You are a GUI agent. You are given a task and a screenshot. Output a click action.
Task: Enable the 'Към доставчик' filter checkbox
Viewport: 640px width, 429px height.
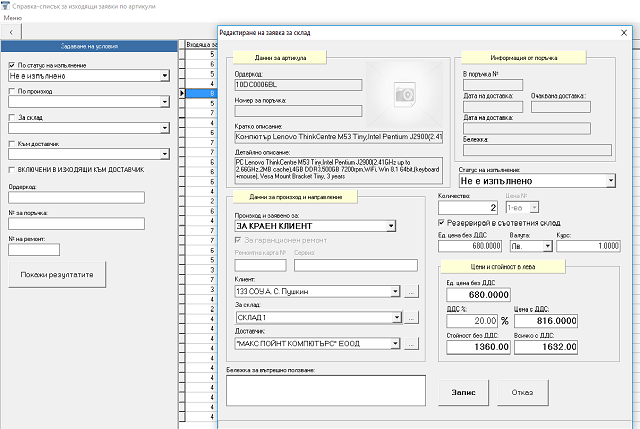pos(12,144)
